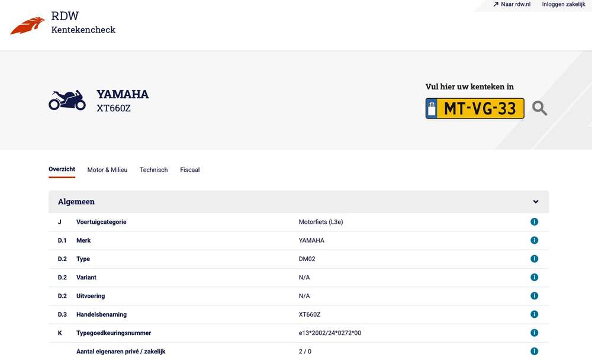
Task: Click 'Vul hier uw kenteken in' label
Action: pos(469,86)
